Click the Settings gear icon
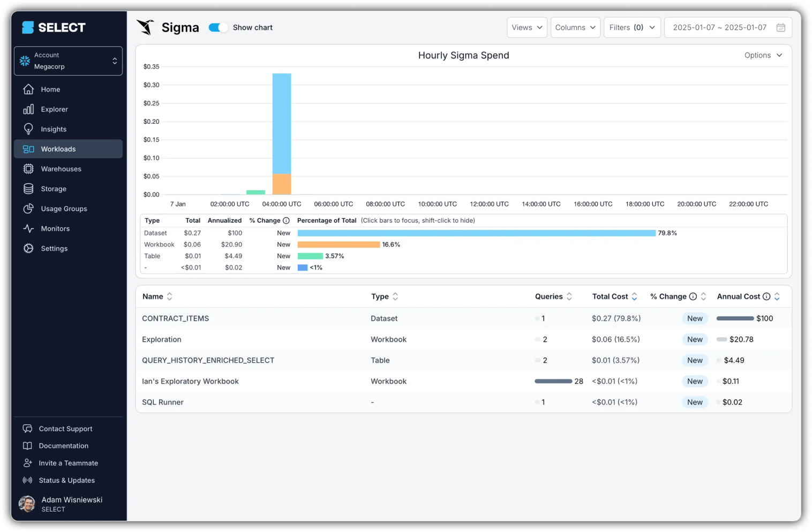 coord(28,248)
